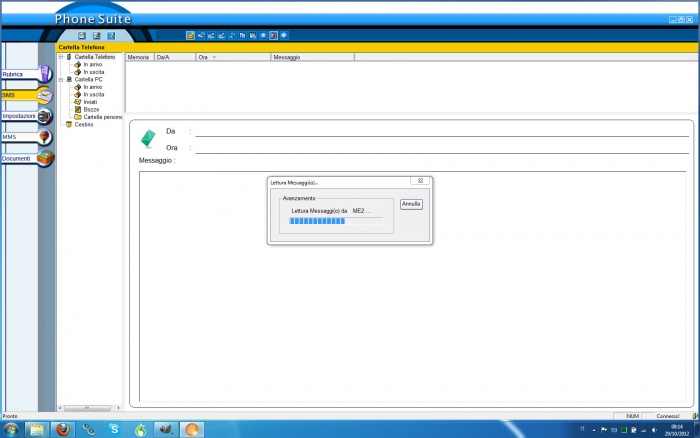Click the red and blue toolbar icon
This screenshot has height=438, width=700.
[x=274, y=35]
